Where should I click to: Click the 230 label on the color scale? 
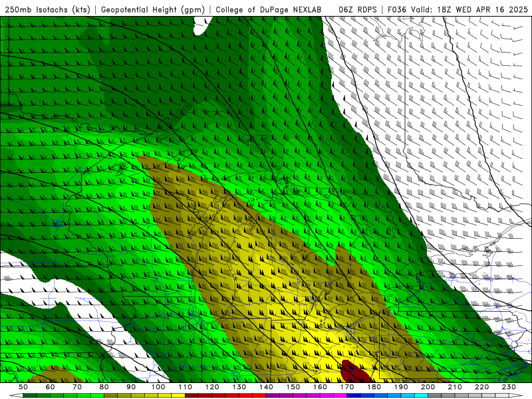(509, 387)
